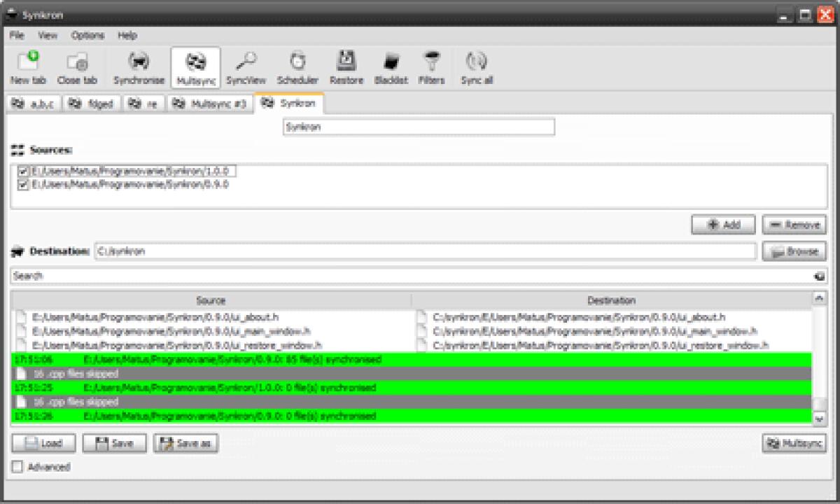This screenshot has height=504, width=840.
Task: Enable the Advanced checkbox
Action: click(x=17, y=467)
